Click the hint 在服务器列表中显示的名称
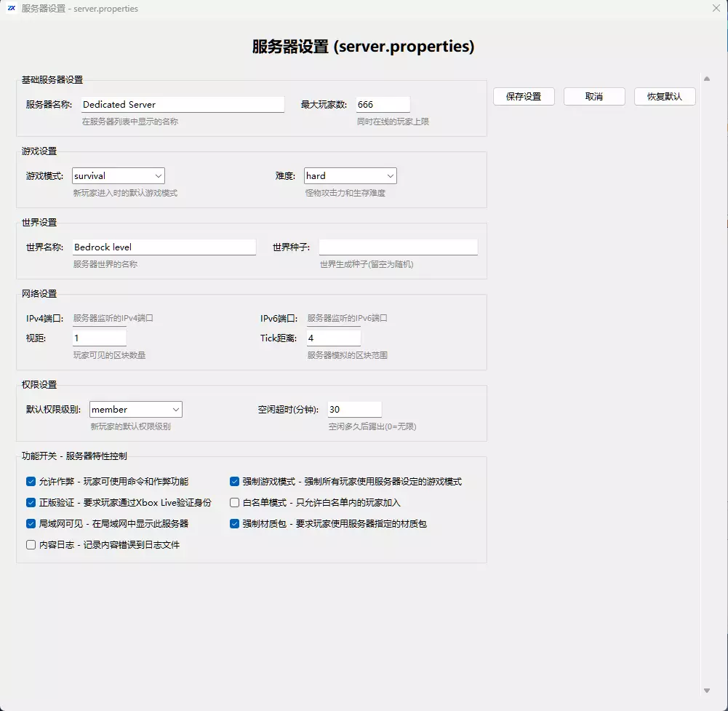Viewport: 728px width, 711px height. coord(130,122)
